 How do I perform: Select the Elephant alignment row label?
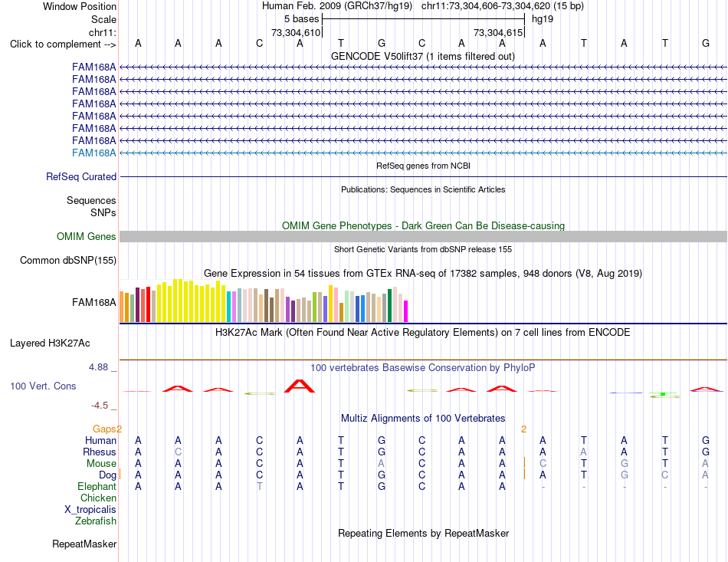click(97, 486)
